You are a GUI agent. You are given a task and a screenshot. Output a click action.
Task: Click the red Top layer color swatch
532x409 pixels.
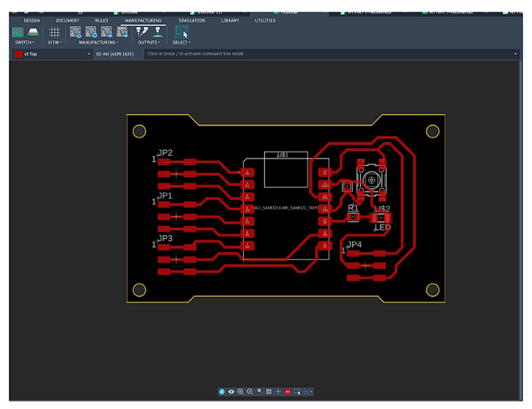18,54
